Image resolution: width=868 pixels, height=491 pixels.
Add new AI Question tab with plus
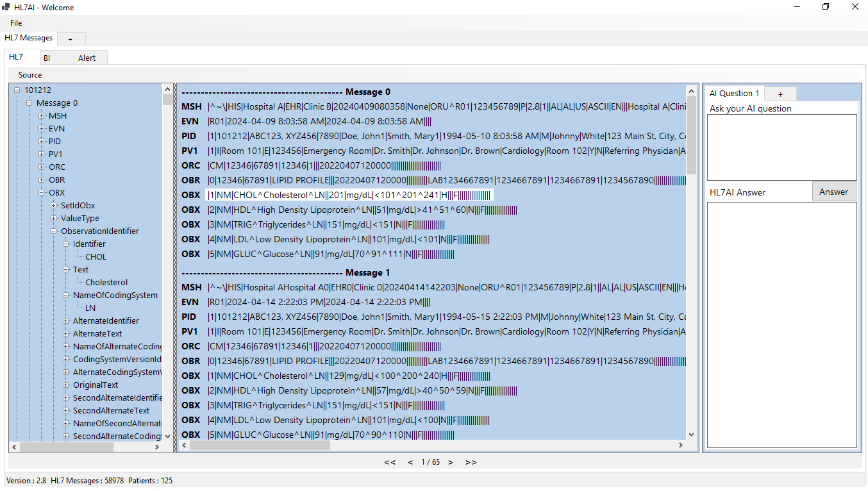[x=780, y=94]
